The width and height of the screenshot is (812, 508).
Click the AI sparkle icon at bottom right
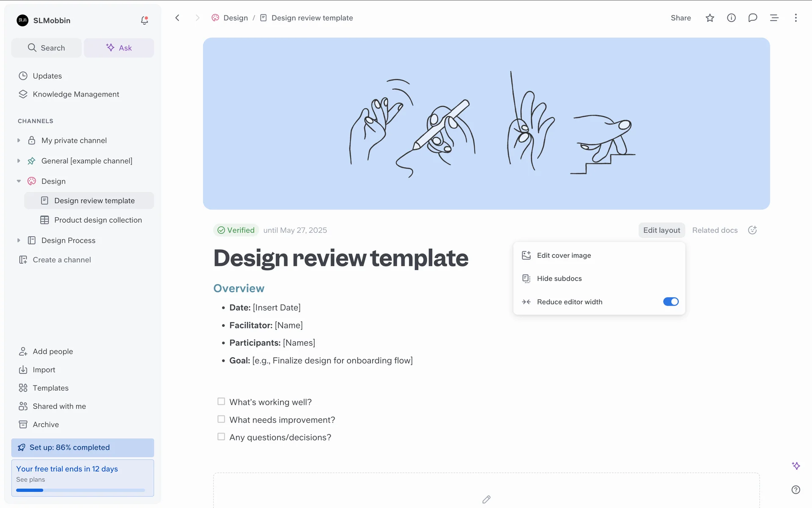click(x=796, y=466)
